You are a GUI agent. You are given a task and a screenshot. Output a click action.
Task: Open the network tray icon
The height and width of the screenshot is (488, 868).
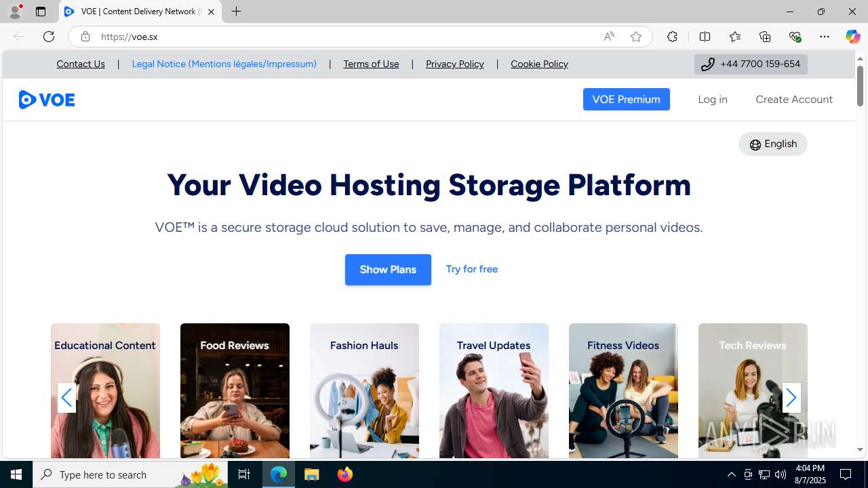[764, 474]
